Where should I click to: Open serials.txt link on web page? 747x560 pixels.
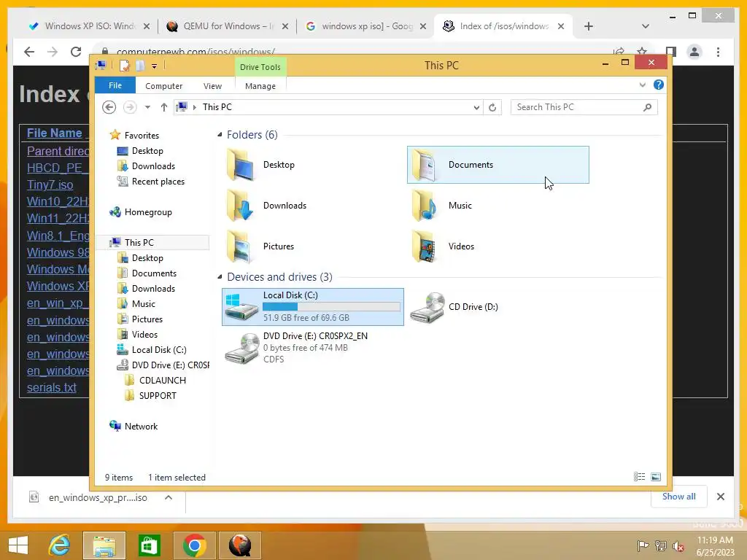point(52,388)
